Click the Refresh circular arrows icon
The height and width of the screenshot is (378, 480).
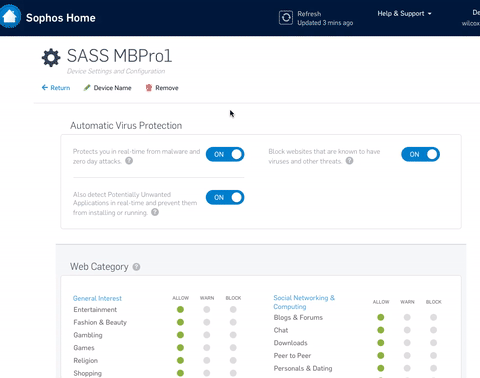286,18
